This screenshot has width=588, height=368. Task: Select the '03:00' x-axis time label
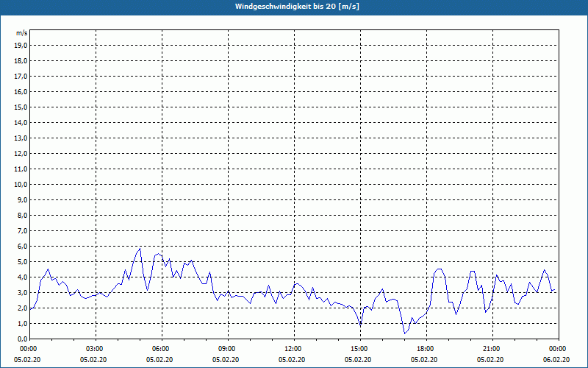point(96,349)
